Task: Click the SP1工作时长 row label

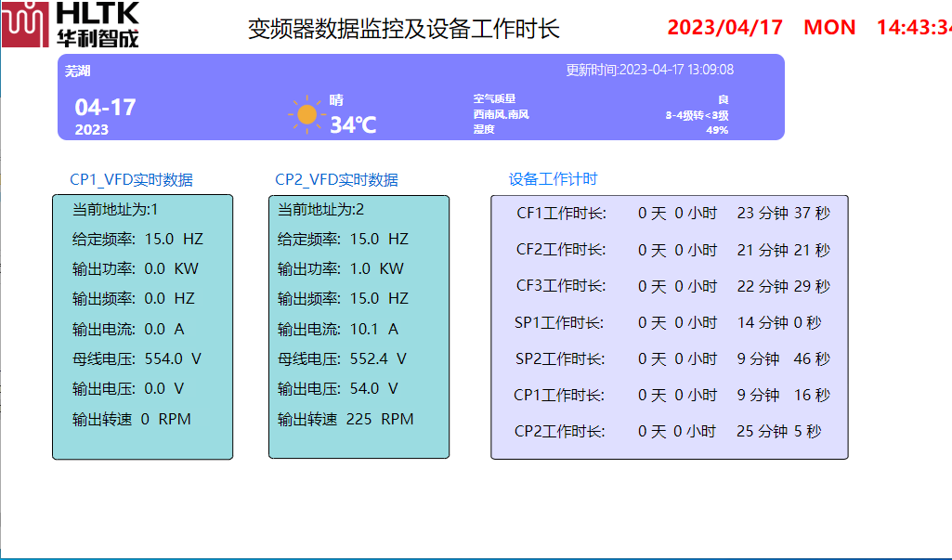Action: pyautogui.click(x=559, y=323)
